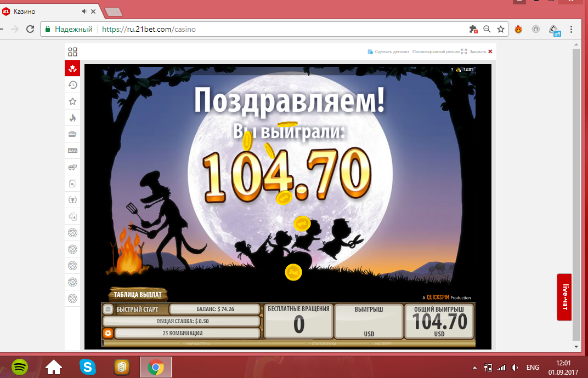Viewport: 588px width, 378px height.
Task: Click Бесплатные вращения counter
Action: point(298,321)
